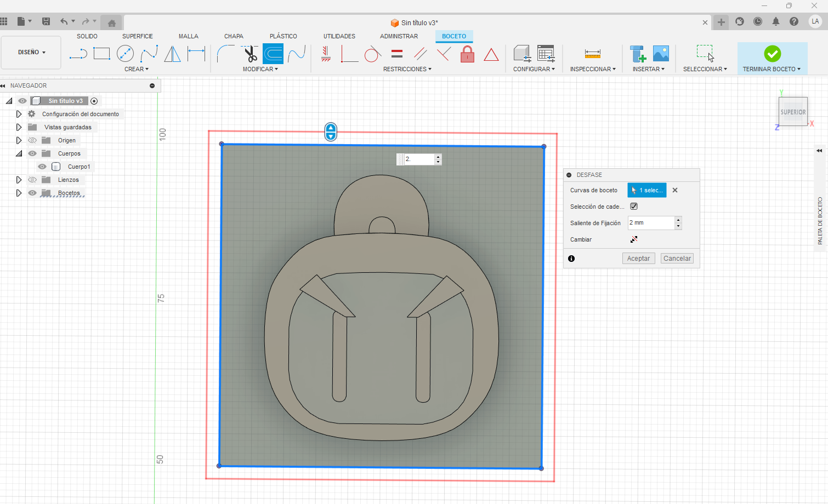
Task: Select the Offset curve wave tool
Action: [x=297, y=54]
